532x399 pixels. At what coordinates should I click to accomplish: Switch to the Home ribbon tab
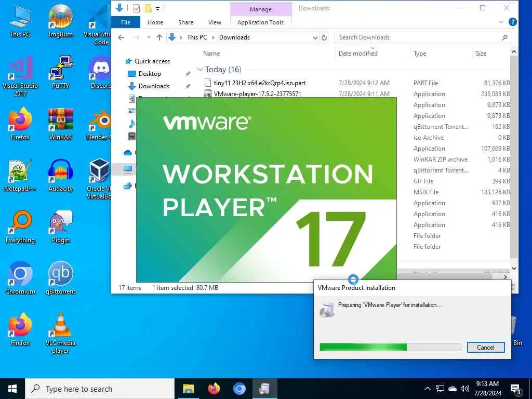tap(155, 22)
